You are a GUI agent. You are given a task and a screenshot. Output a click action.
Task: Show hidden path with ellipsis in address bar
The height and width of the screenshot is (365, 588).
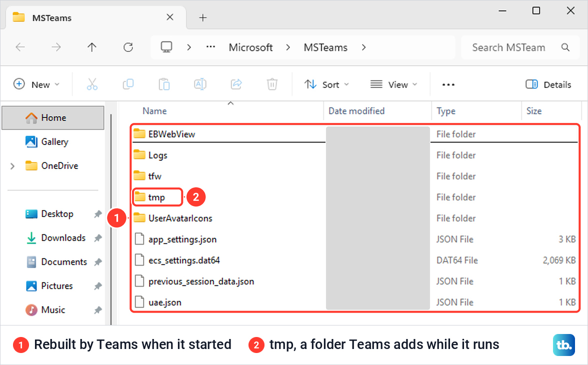click(211, 47)
